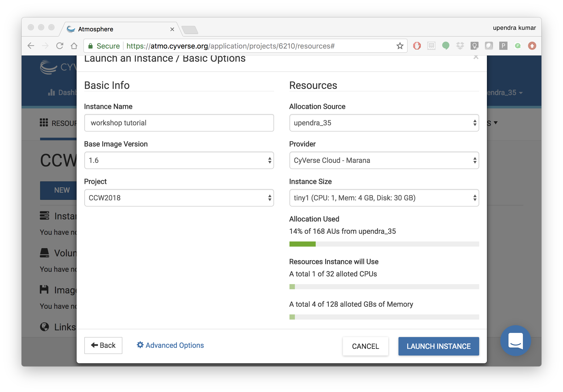The width and height of the screenshot is (563, 392).
Task: Bookmark the page with star icon
Action: [x=400, y=46]
